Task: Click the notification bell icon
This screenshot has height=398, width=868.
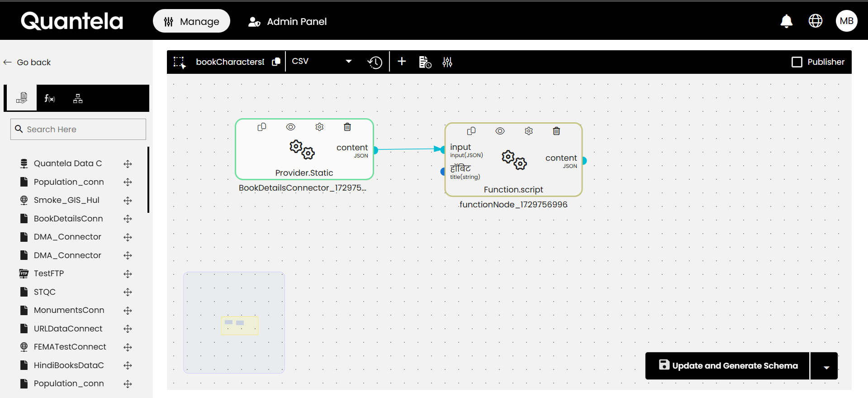Action: pyautogui.click(x=787, y=21)
